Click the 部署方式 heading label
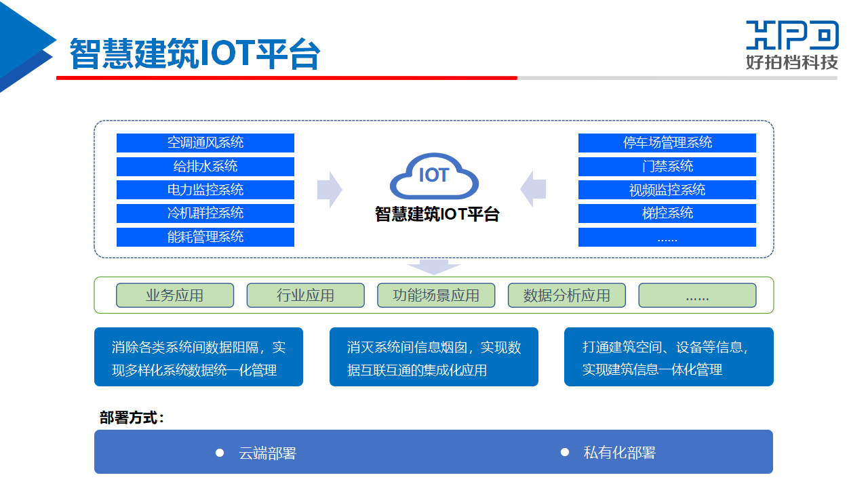 [x=132, y=418]
